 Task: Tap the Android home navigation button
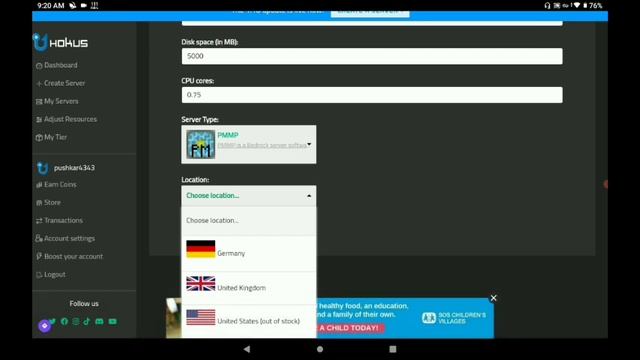click(320, 349)
